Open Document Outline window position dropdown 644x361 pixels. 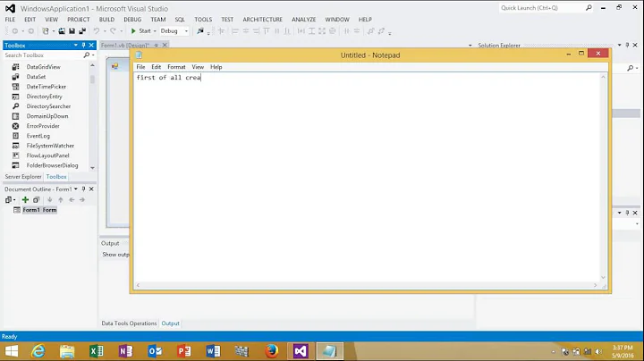point(75,189)
